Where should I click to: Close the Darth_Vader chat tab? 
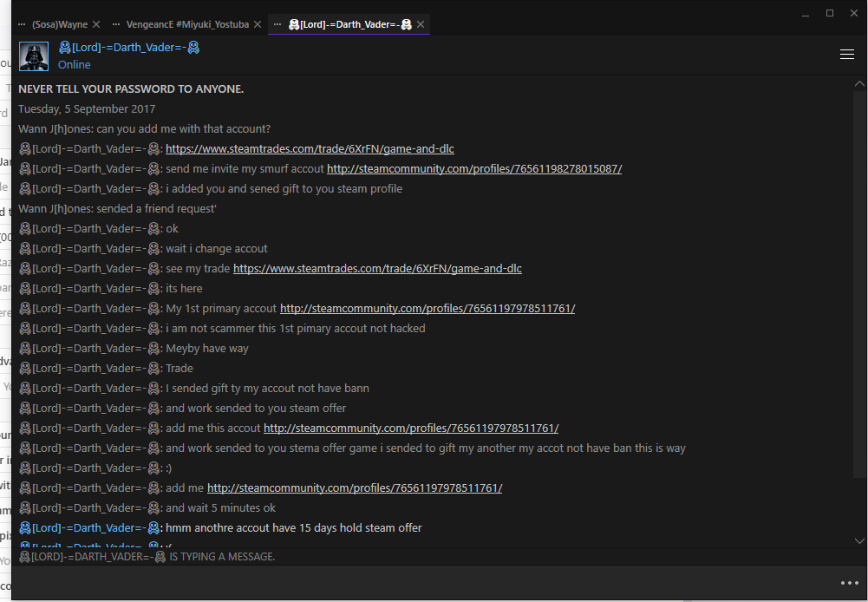tap(421, 24)
